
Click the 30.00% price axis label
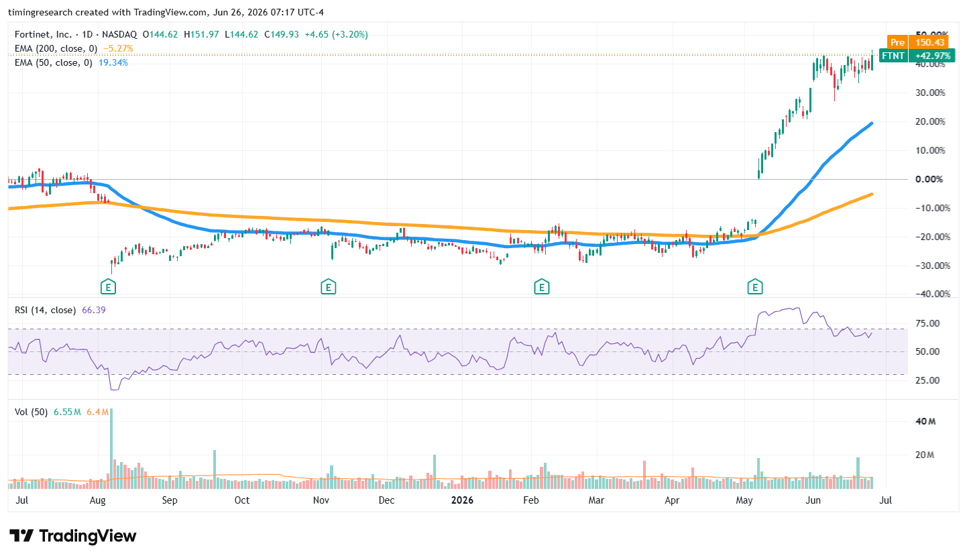tap(932, 93)
